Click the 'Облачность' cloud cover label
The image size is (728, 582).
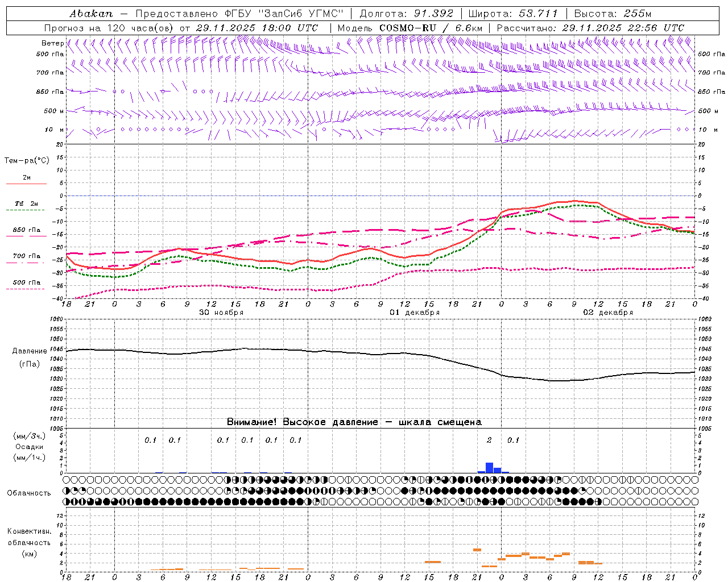(29, 493)
